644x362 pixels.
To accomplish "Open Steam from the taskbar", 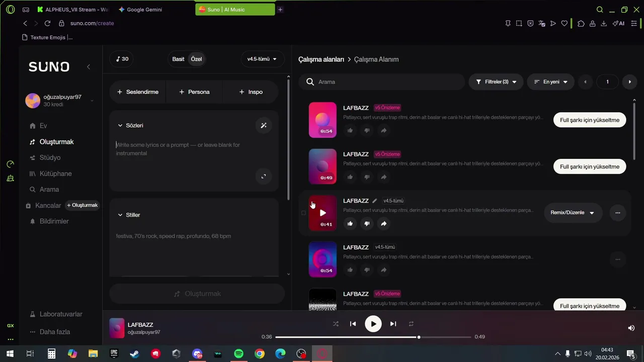I will click(x=135, y=354).
